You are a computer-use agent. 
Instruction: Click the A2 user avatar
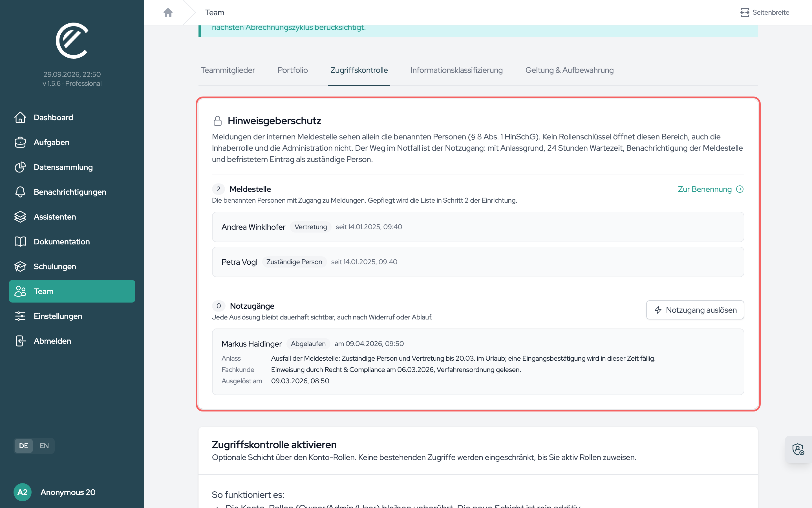pyautogui.click(x=23, y=492)
